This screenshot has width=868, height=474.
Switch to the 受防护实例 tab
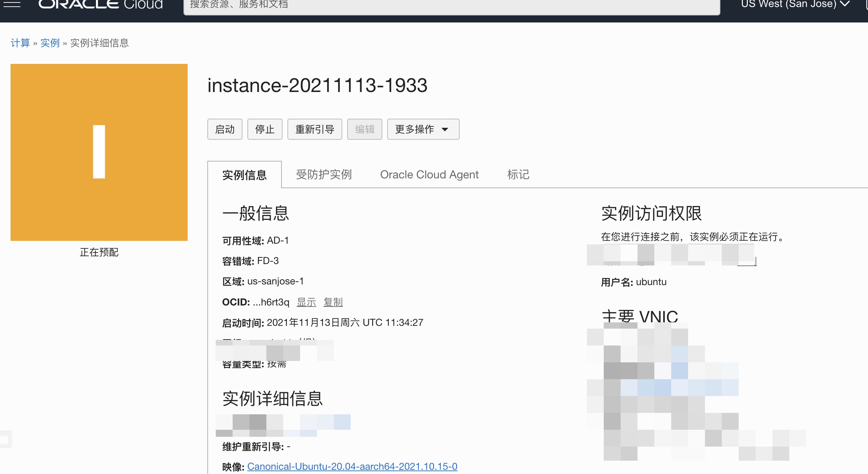[x=324, y=175]
